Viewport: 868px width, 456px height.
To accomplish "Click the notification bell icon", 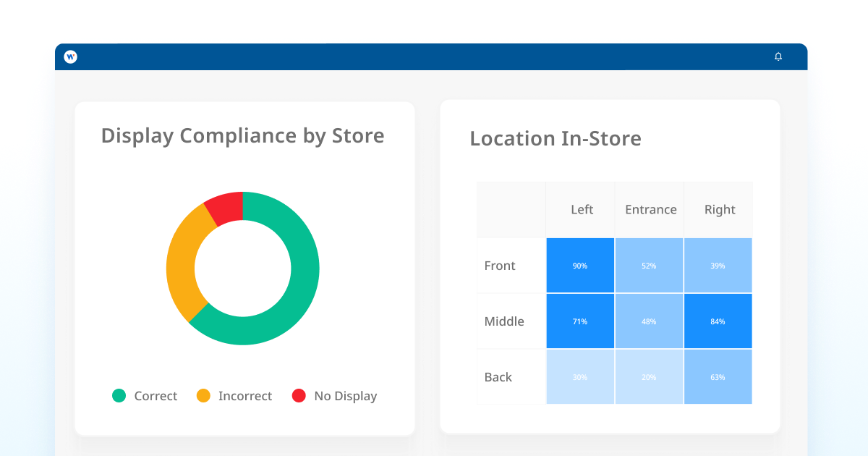I will point(778,56).
